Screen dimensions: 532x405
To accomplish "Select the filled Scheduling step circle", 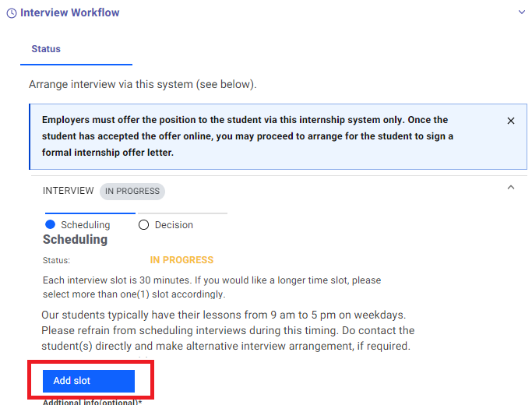I will (50, 224).
